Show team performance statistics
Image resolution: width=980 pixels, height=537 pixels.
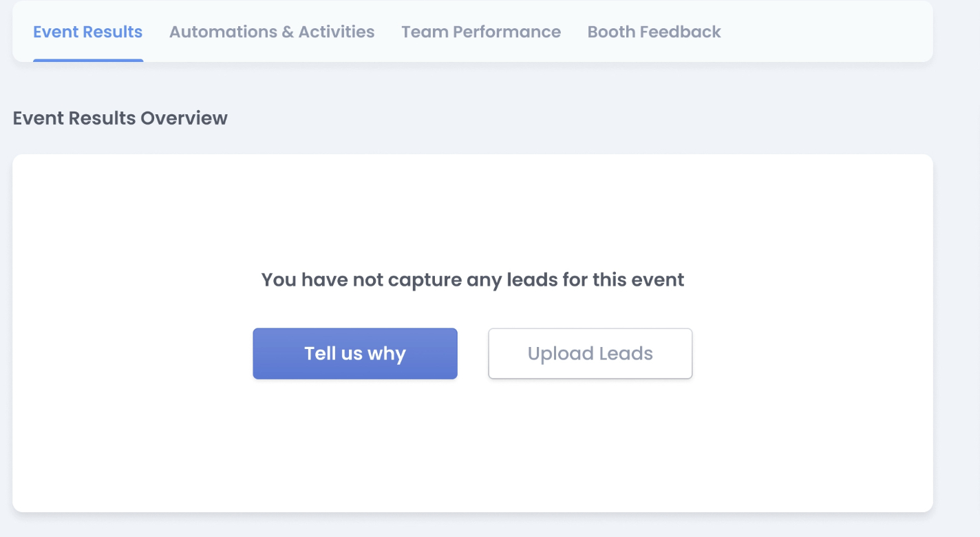click(x=481, y=32)
